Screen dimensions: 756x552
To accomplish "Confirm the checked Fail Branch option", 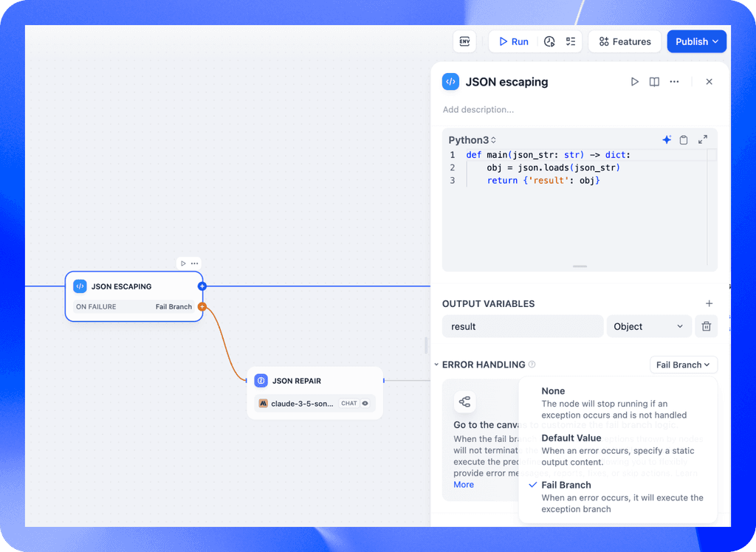I will (569, 485).
